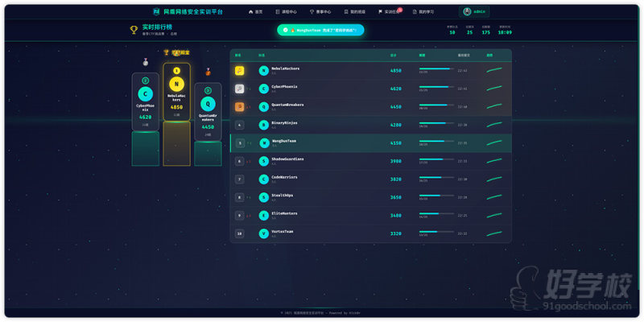Open the 赛事中心 competition center menu
Image resolution: width=644 pixels, height=322 pixels.
click(x=320, y=12)
